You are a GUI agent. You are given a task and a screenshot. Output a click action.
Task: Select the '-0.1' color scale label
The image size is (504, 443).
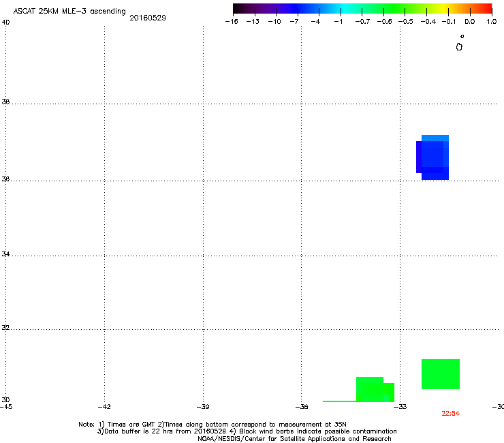click(449, 22)
